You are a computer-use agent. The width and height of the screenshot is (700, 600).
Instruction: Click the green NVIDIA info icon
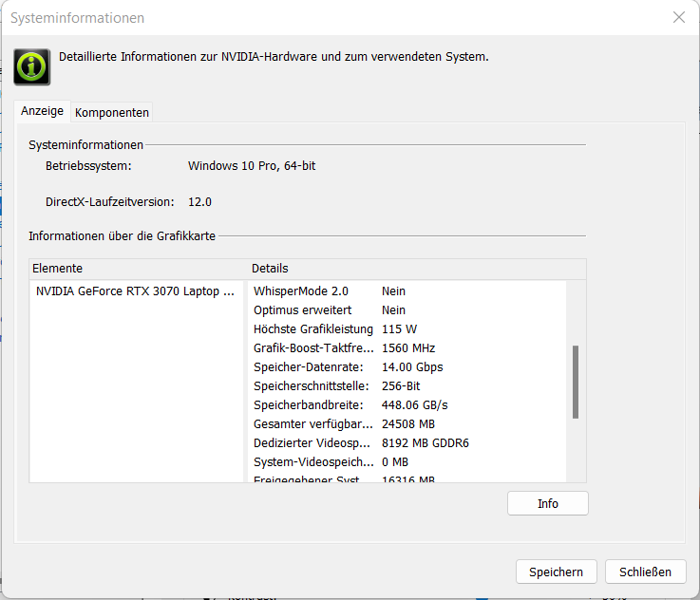(x=31, y=66)
